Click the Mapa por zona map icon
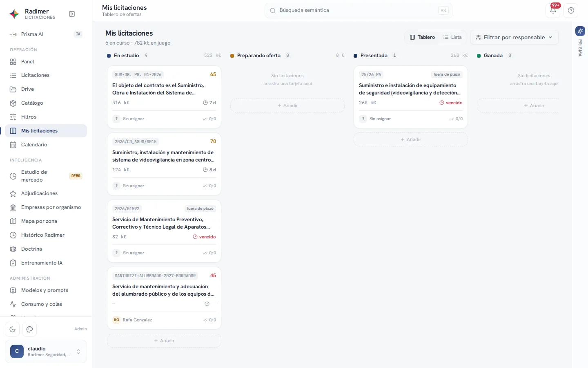Image resolution: width=588 pixels, height=368 pixels. coord(13,221)
